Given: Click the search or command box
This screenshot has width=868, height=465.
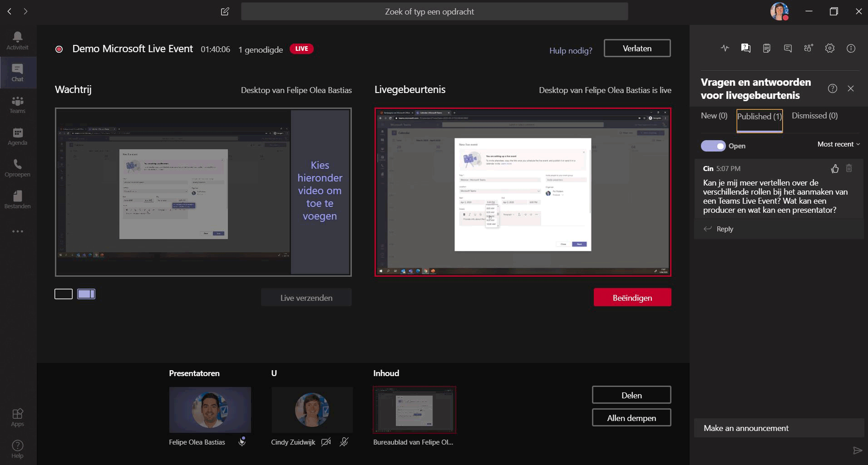Looking at the screenshot, I should 434,11.
